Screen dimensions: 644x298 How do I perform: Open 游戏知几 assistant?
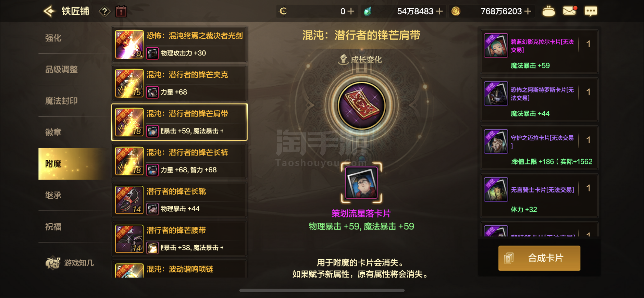(x=70, y=263)
